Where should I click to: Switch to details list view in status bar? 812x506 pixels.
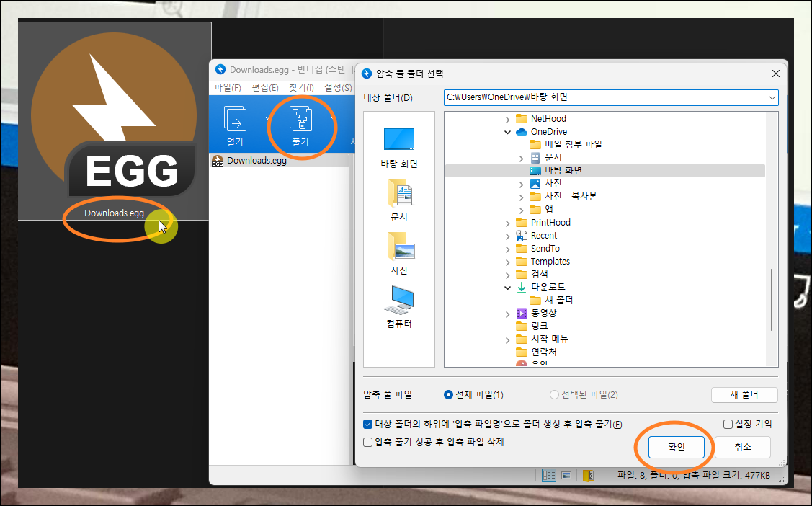549,475
